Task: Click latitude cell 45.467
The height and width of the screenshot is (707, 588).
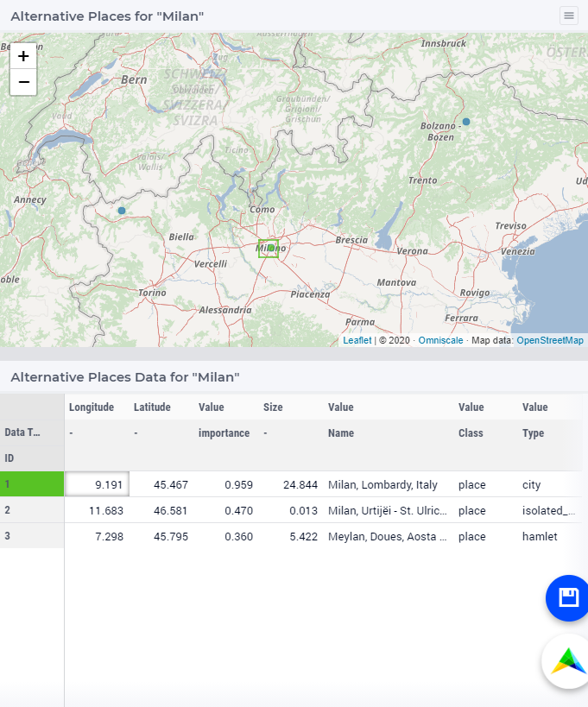Action: tap(161, 484)
